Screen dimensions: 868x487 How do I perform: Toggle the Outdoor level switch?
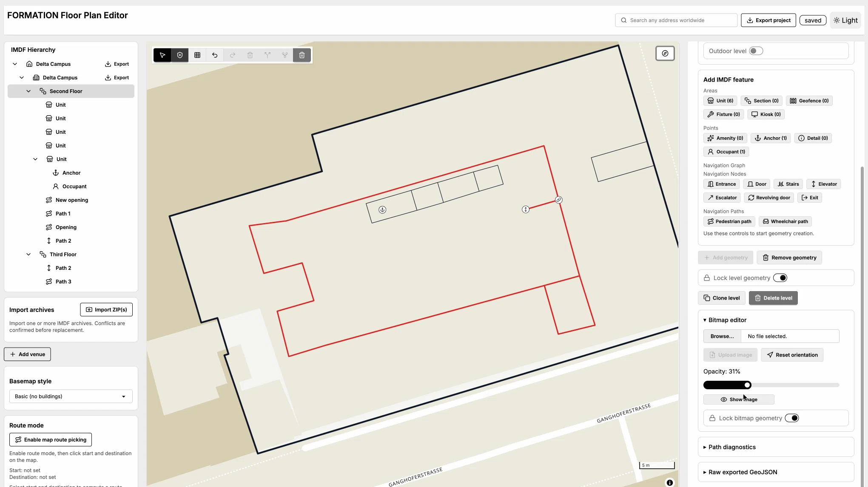click(756, 51)
